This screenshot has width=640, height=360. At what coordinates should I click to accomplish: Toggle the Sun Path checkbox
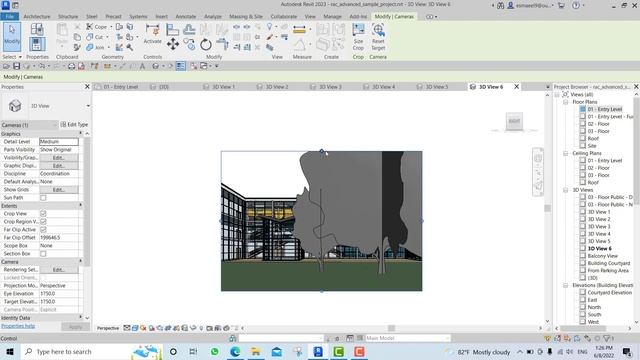click(x=43, y=198)
